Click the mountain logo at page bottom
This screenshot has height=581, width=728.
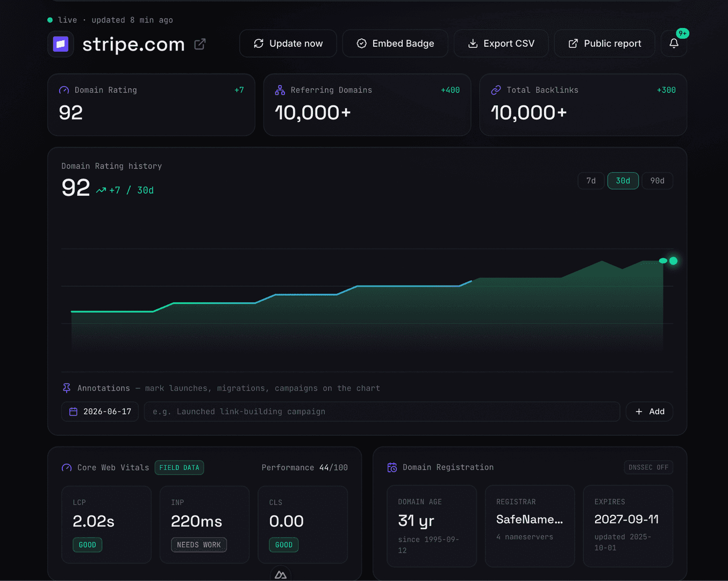[281, 575]
